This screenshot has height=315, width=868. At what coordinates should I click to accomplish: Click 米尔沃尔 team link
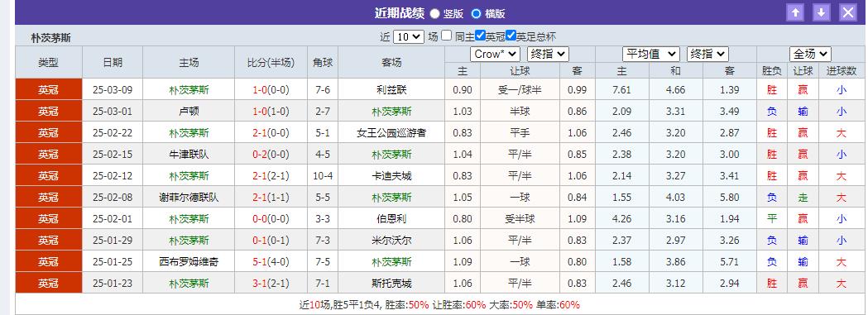pos(391,241)
